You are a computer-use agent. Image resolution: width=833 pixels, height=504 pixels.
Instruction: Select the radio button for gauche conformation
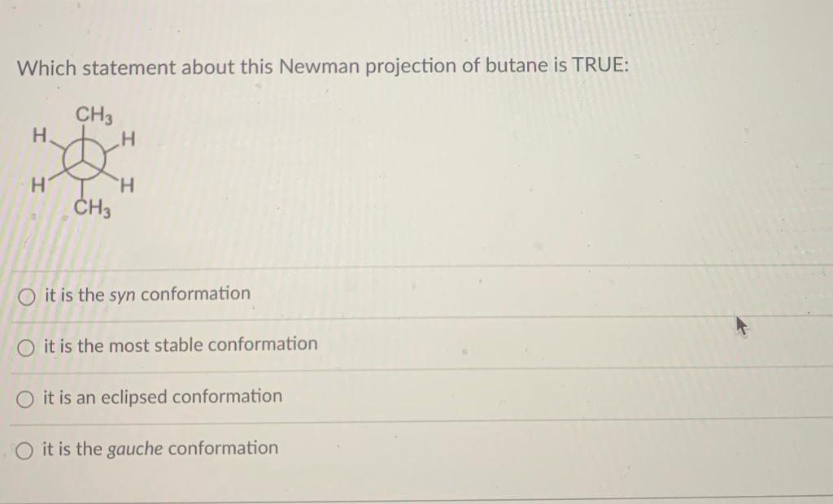[x=27, y=449]
